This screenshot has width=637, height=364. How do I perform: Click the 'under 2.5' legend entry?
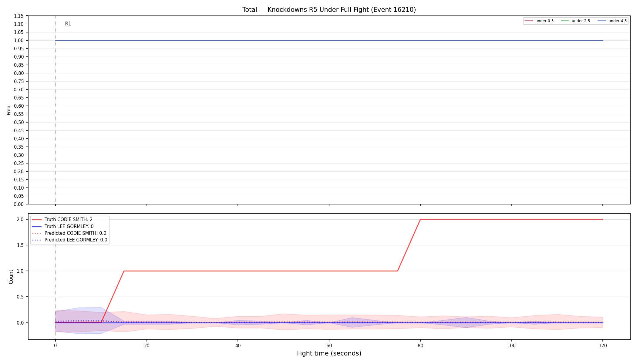575,21
